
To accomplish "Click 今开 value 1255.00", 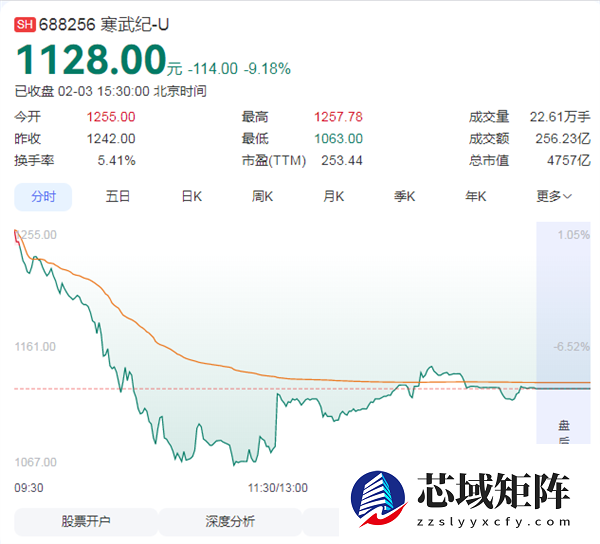I will click(111, 117).
